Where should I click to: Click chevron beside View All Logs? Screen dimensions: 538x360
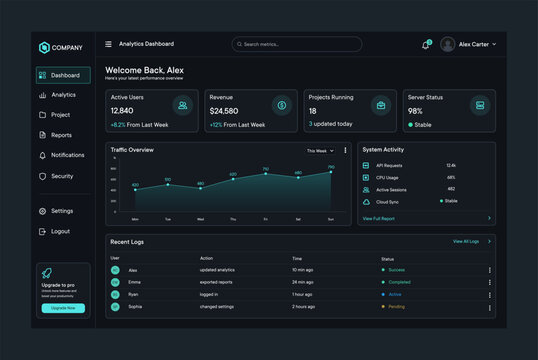[489, 242]
